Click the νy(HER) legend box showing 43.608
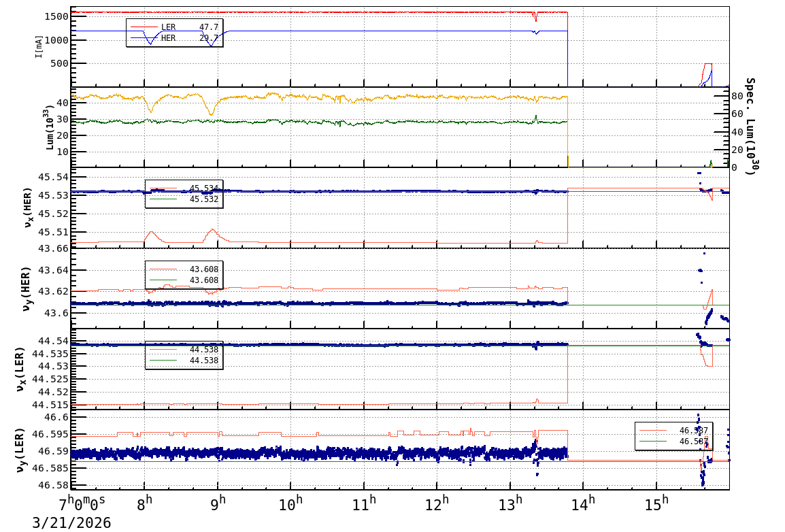This screenshot has height=532, width=785. (x=184, y=275)
